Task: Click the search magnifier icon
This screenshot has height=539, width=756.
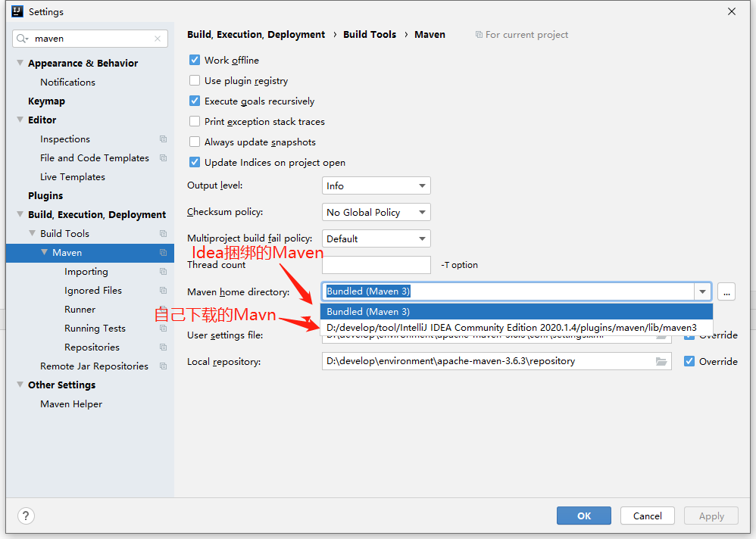Action: pos(22,39)
